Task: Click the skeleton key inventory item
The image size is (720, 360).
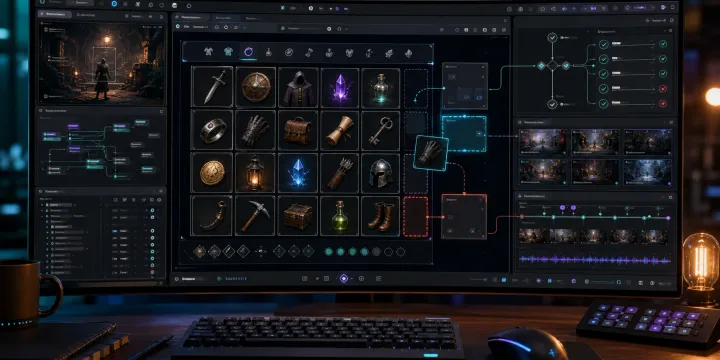Action: pos(381,130)
